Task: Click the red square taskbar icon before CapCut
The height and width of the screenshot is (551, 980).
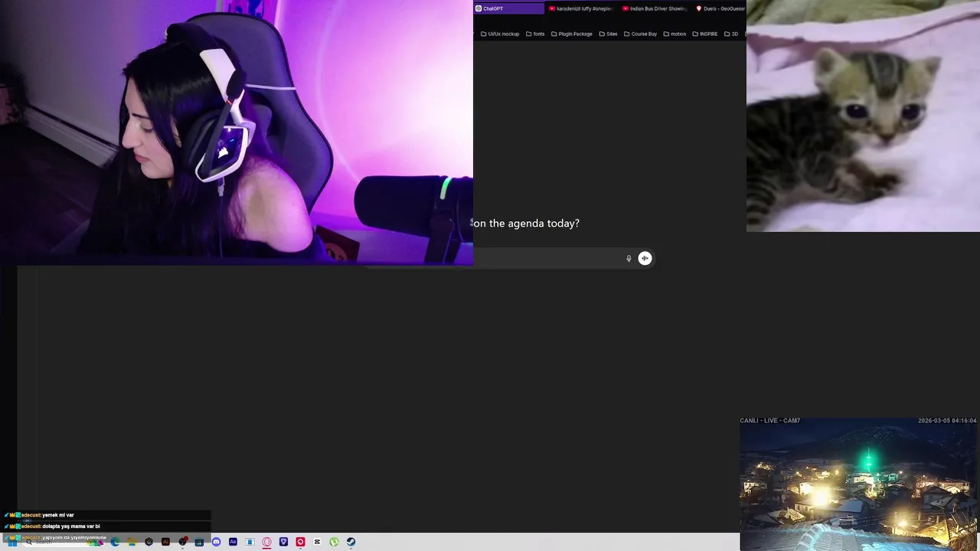Action: click(300, 542)
